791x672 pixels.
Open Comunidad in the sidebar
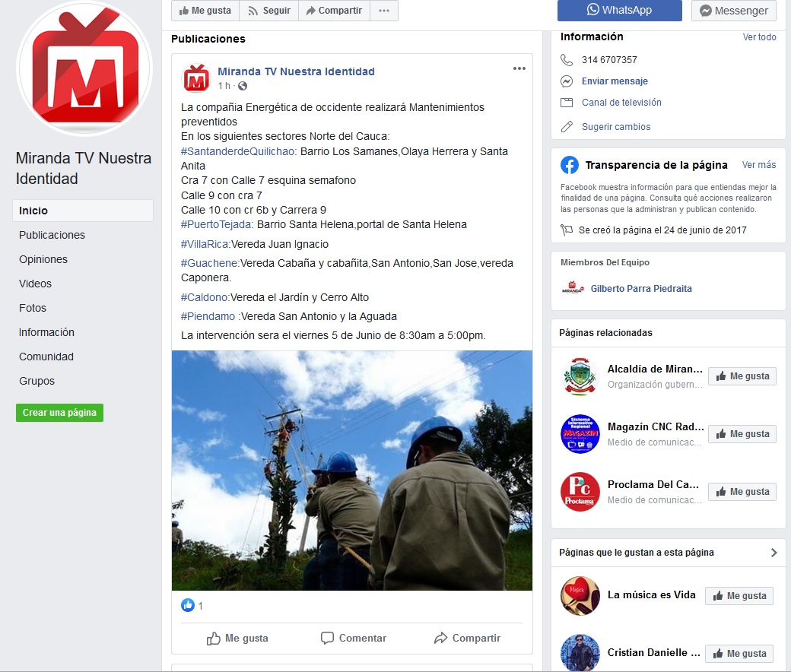tap(46, 357)
